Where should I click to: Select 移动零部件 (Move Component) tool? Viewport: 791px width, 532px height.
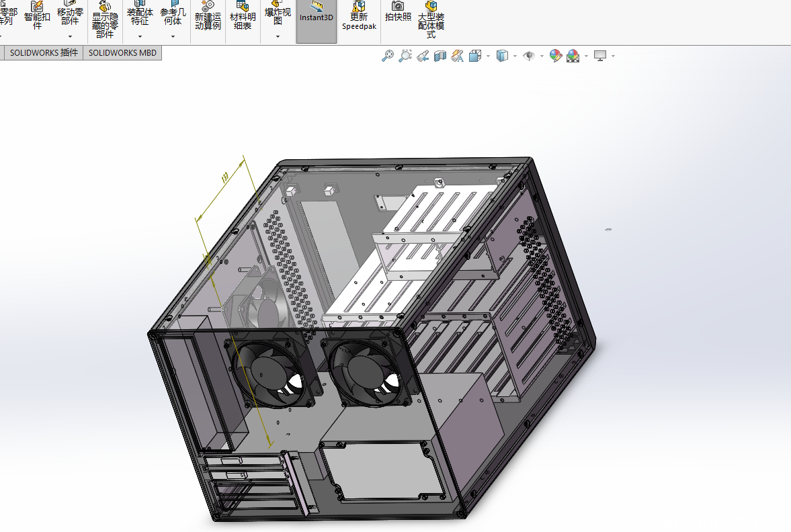point(70,14)
